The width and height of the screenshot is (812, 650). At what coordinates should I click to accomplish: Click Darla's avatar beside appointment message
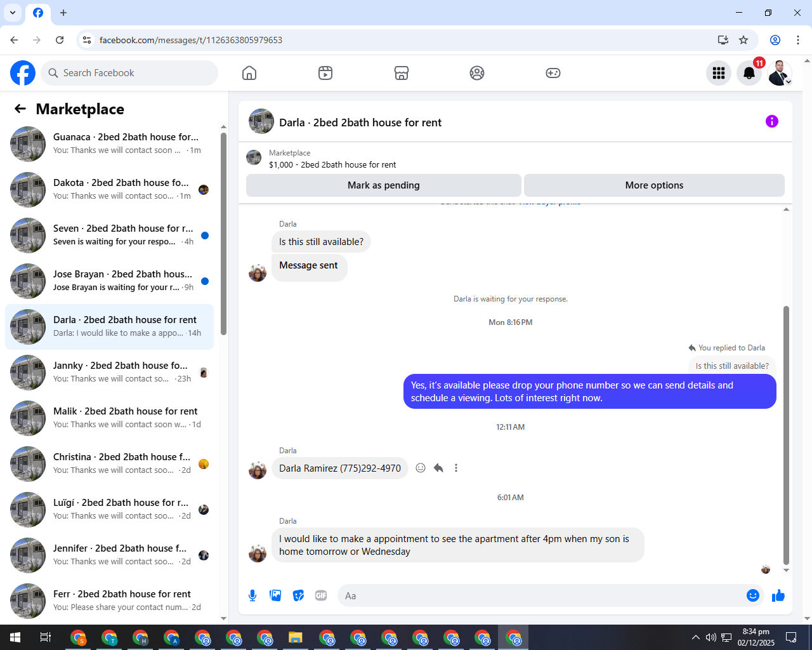(x=258, y=554)
